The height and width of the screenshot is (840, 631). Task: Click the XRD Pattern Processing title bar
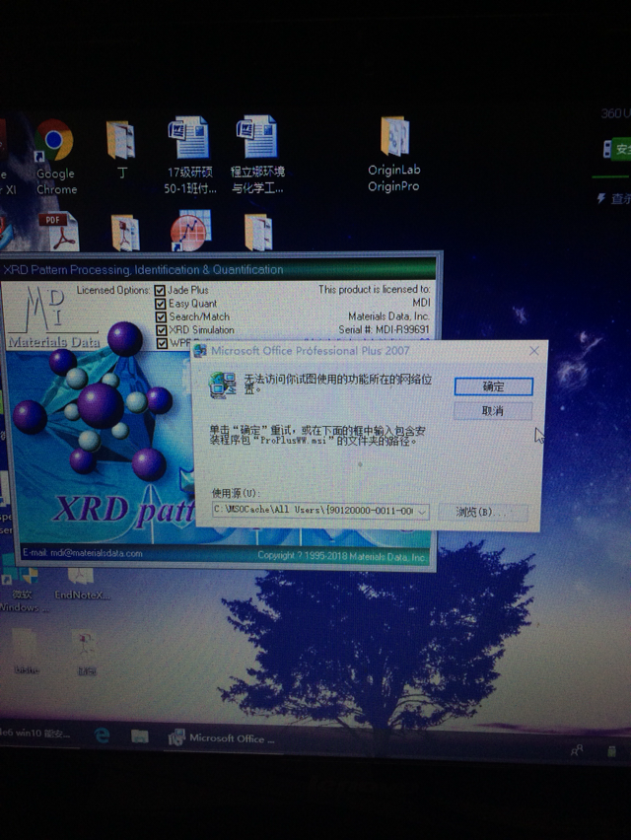[x=219, y=269]
